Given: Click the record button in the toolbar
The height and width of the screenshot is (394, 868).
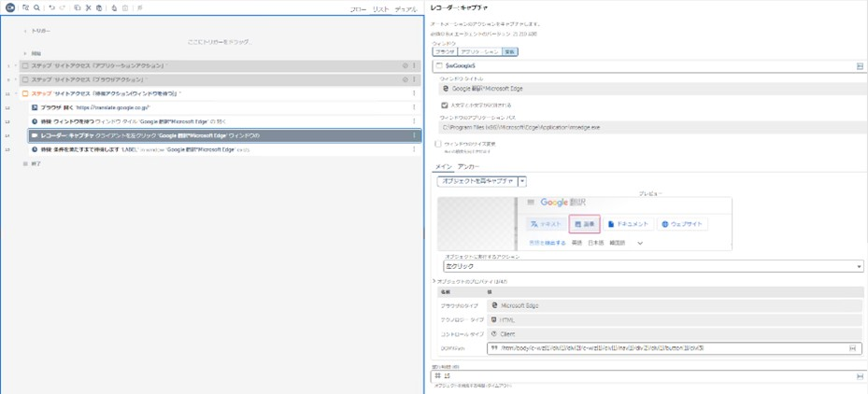Looking at the screenshot, I should coord(10,7).
